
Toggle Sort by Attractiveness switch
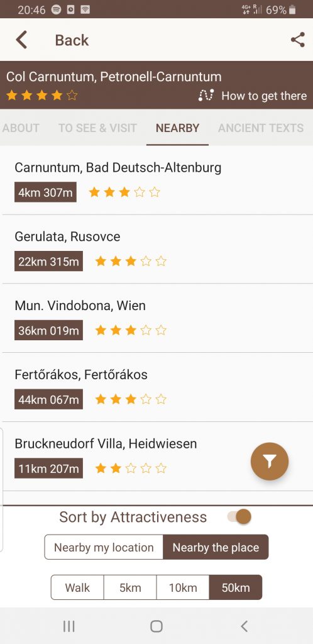tap(239, 517)
